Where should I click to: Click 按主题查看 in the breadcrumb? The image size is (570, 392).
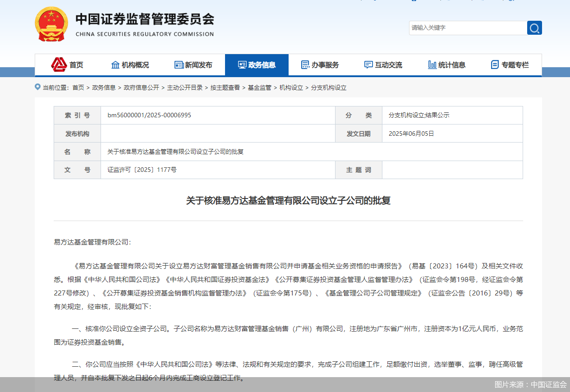[x=225, y=88]
